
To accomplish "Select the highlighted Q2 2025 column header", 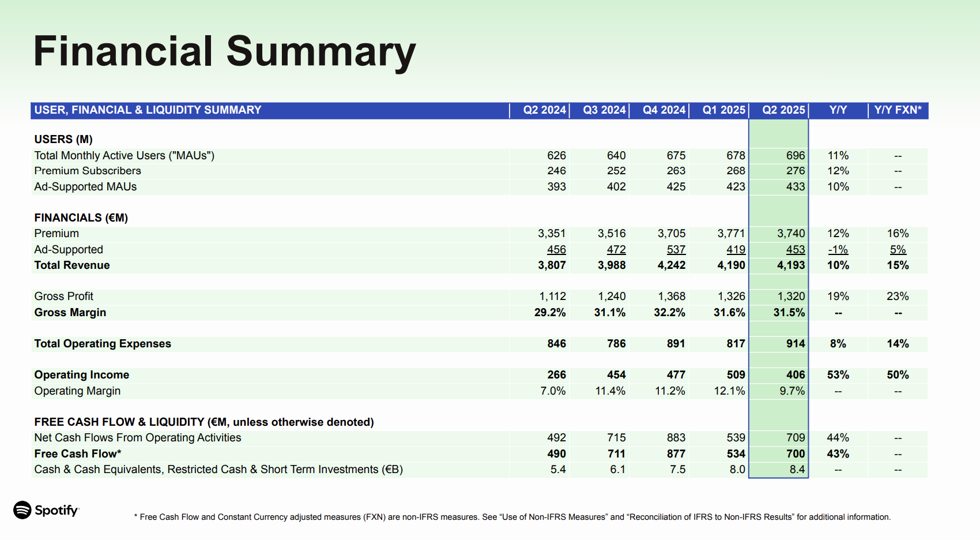I will (x=783, y=110).
